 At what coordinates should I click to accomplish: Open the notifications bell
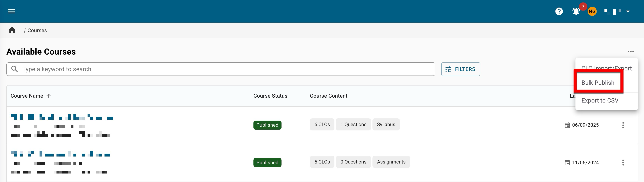pyautogui.click(x=576, y=12)
